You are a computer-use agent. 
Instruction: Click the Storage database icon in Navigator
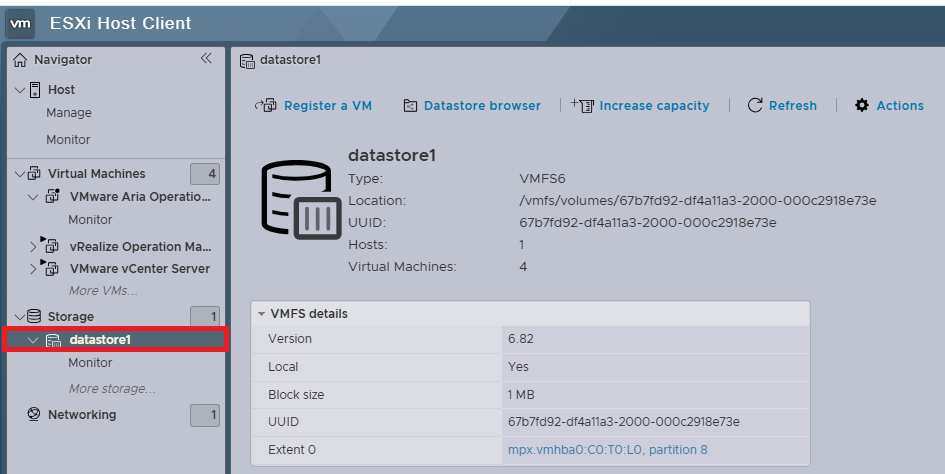click(34, 316)
